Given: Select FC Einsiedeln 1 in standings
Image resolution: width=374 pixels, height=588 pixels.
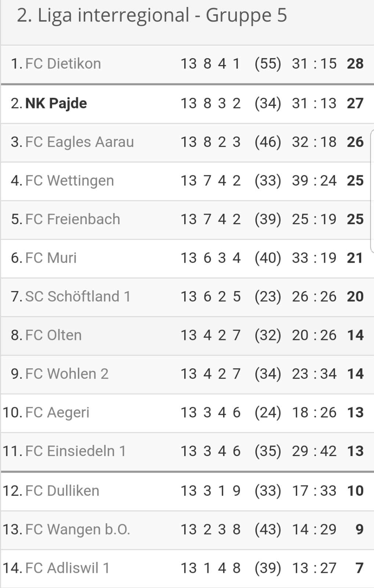Looking at the screenshot, I should coord(76,451).
